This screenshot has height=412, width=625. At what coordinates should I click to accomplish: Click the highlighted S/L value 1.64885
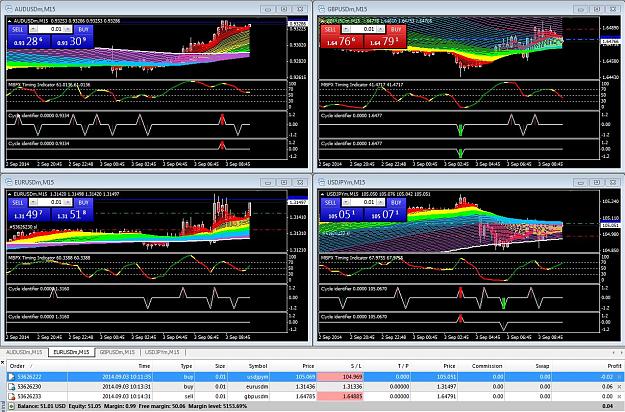point(340,396)
